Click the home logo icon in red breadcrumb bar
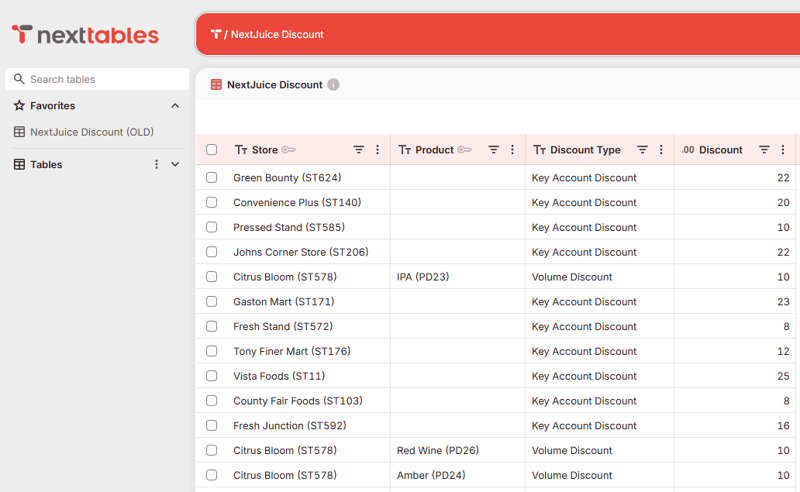The width and height of the screenshot is (800, 492). (x=216, y=34)
